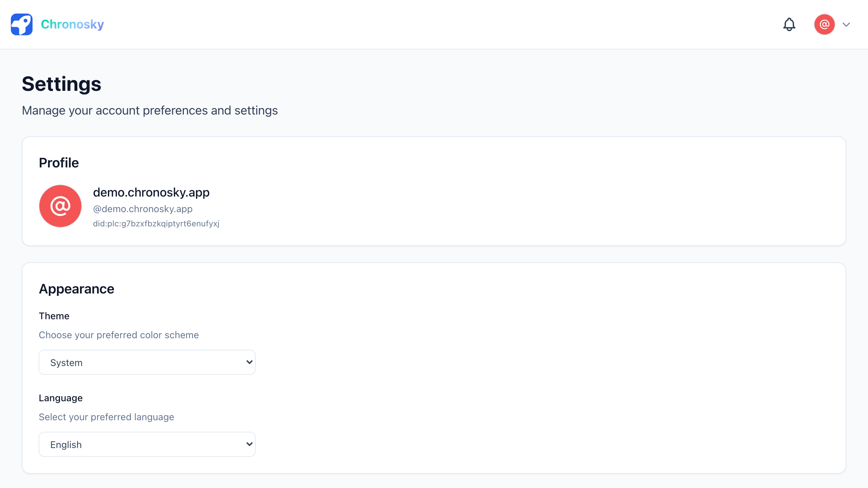Open the Language dropdown showing English
The image size is (868, 488).
147,444
